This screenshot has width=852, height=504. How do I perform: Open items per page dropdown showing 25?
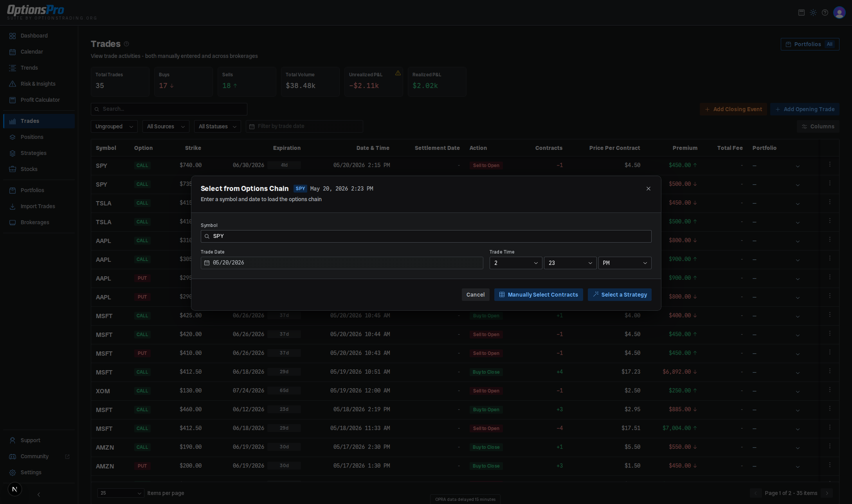click(121, 493)
